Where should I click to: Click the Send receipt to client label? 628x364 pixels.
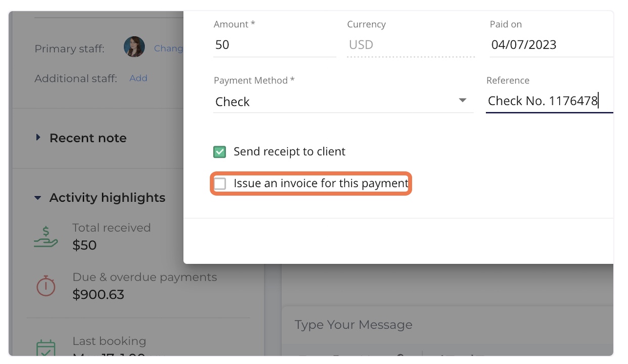[289, 152]
